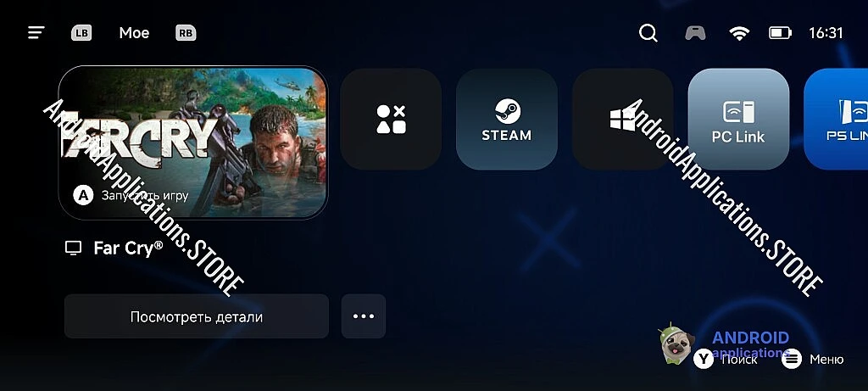Viewport: 868px width, 391px height.
Task: Click the LB shoulder button badge
Action: [81, 33]
